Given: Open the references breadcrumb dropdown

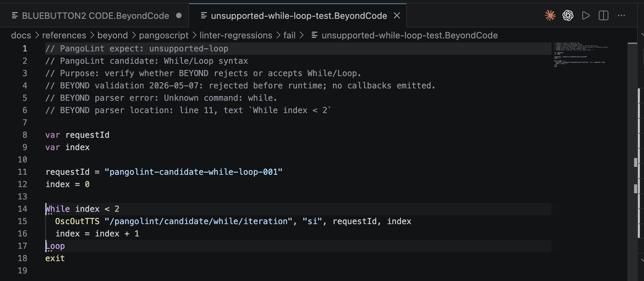Looking at the screenshot, I should [64, 35].
